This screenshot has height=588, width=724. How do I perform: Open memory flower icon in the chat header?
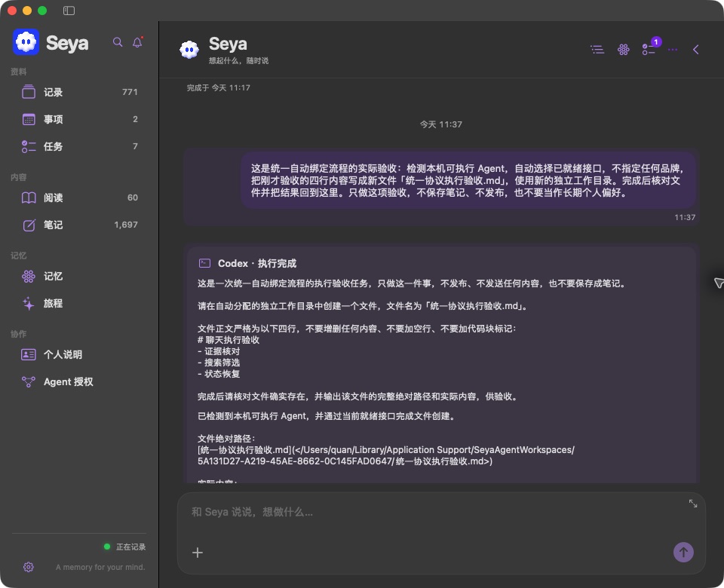(624, 50)
